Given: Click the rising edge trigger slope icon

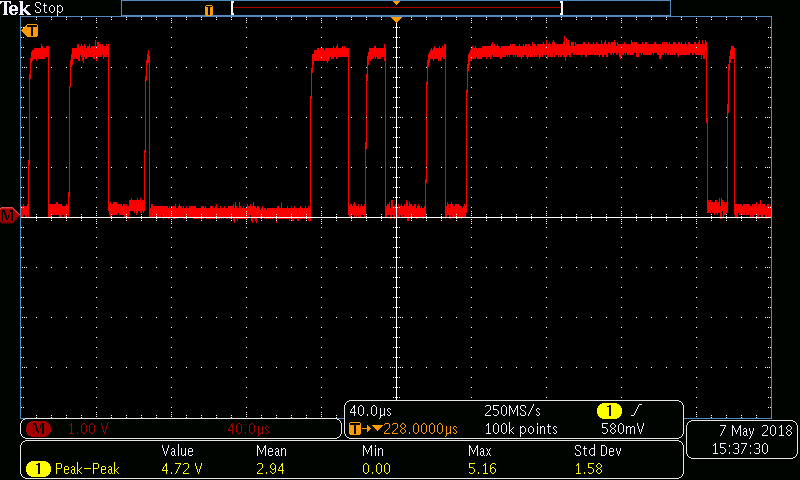Looking at the screenshot, I should (x=636, y=410).
